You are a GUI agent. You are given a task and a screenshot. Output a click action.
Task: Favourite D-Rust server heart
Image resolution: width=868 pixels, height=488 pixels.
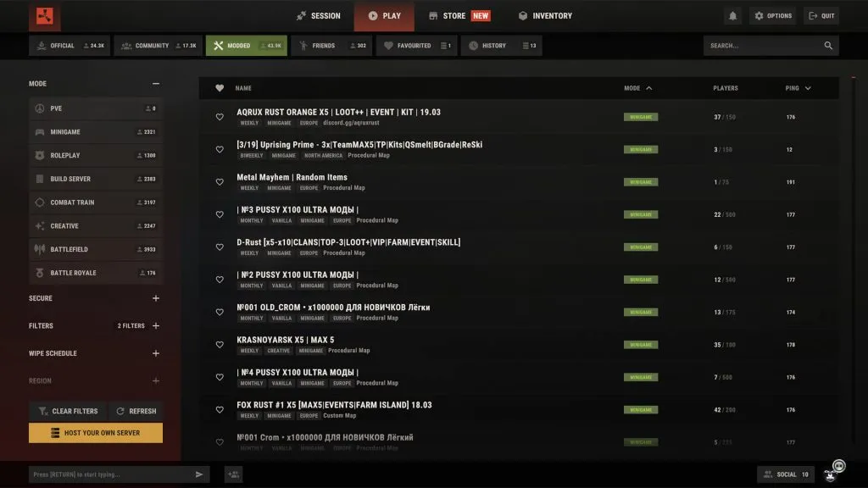point(220,247)
